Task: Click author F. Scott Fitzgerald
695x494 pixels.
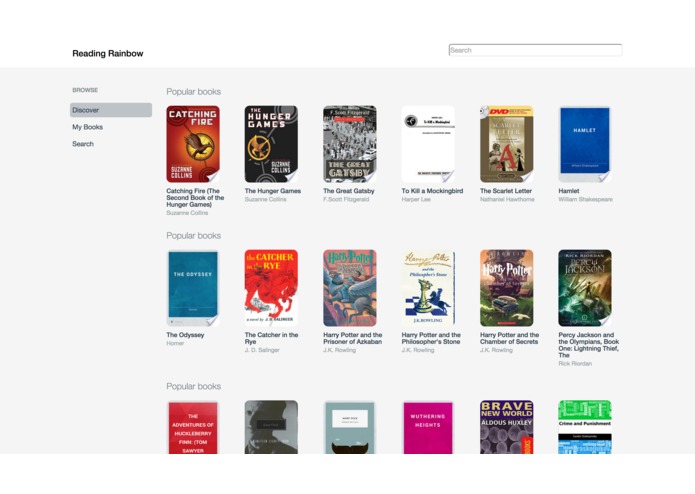Action: (346, 199)
